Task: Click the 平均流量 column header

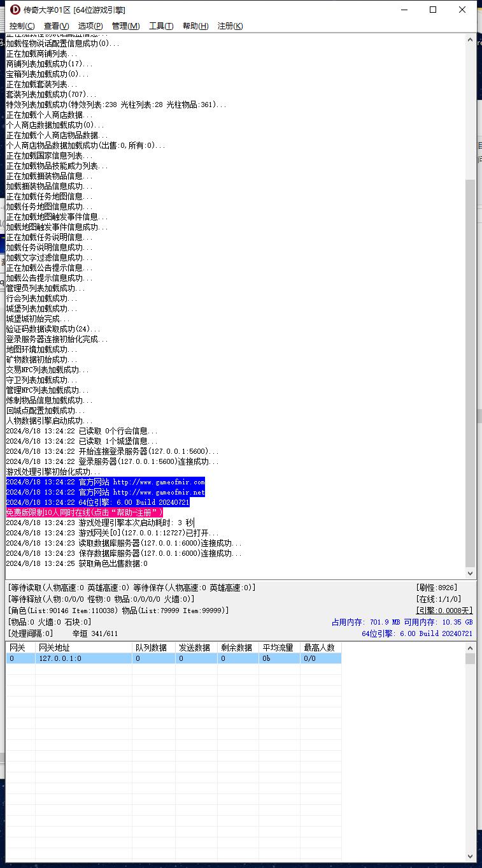Action: tap(279, 647)
